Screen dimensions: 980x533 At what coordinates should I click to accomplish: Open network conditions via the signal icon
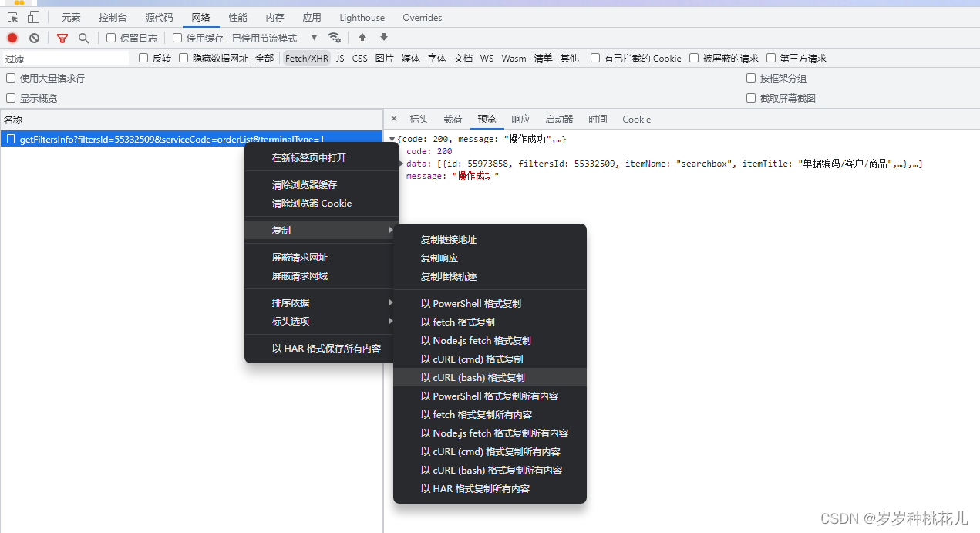pyautogui.click(x=335, y=37)
